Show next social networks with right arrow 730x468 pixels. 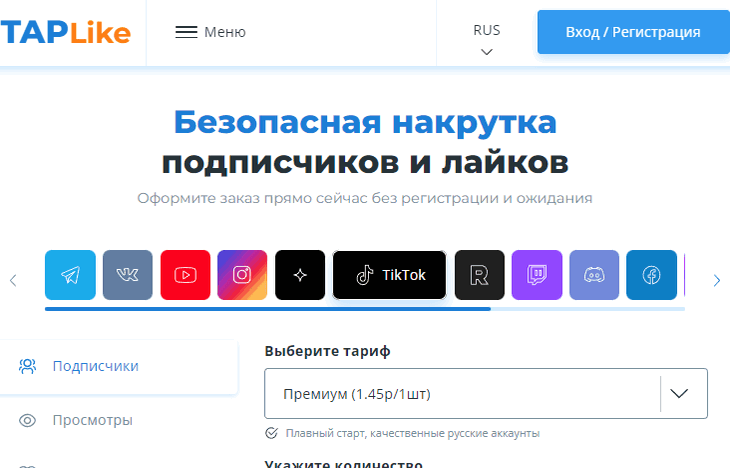(x=717, y=280)
